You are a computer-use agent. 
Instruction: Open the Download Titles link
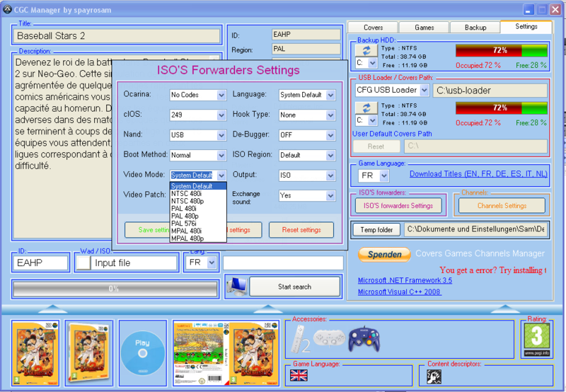(478, 173)
